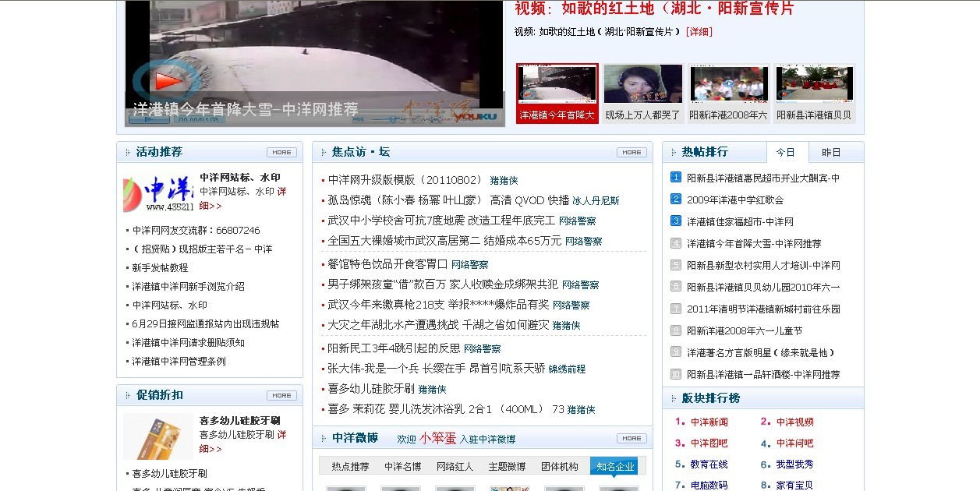Open the 教育在线 board
Image resolution: width=980 pixels, height=491 pixels.
[x=709, y=464]
